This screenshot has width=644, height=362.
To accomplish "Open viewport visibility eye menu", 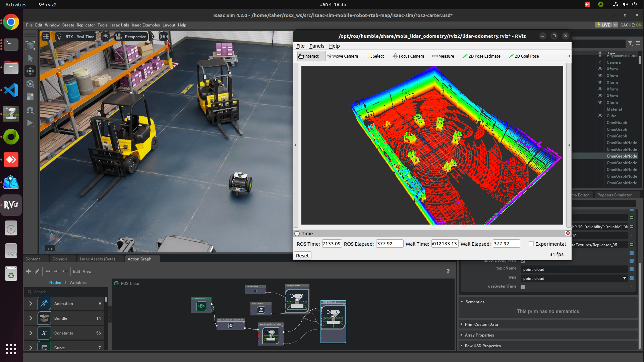I will 105,37.
